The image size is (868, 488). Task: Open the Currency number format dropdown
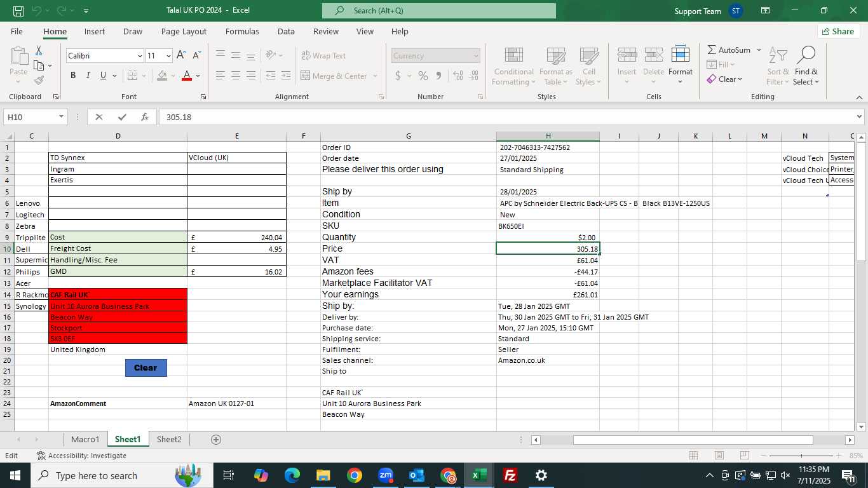tap(475, 56)
